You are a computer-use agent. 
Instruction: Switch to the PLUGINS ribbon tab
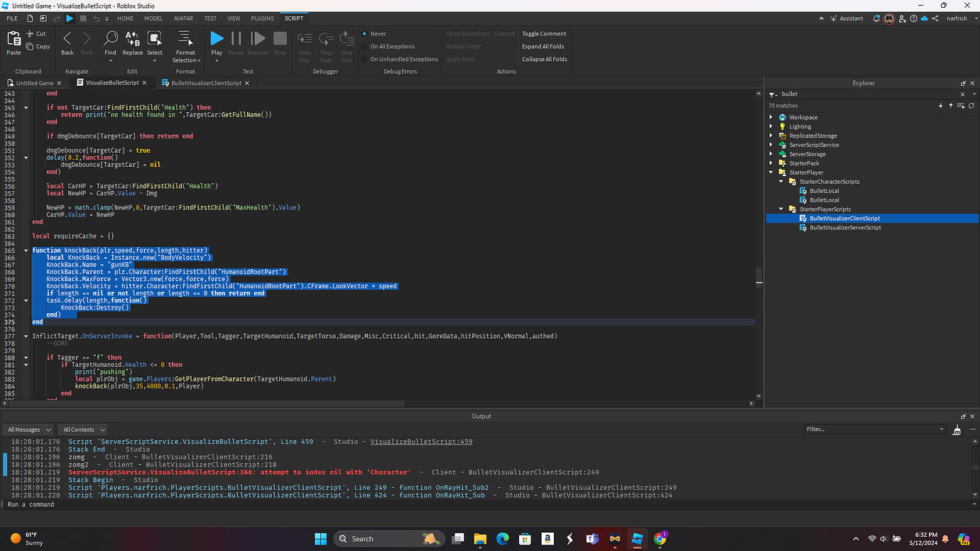[263, 18]
